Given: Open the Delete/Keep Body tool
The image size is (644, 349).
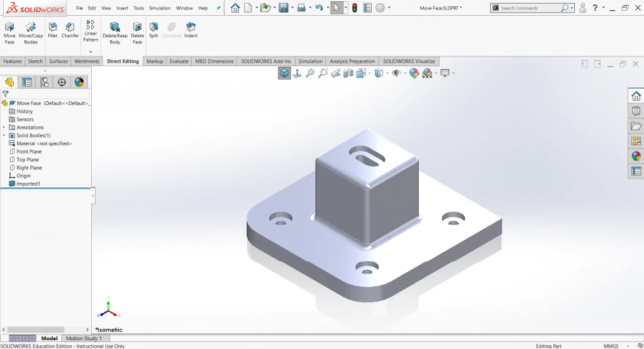Looking at the screenshot, I should [115, 34].
